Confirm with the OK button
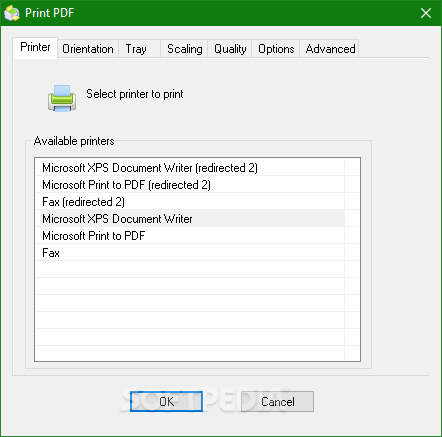 click(166, 401)
